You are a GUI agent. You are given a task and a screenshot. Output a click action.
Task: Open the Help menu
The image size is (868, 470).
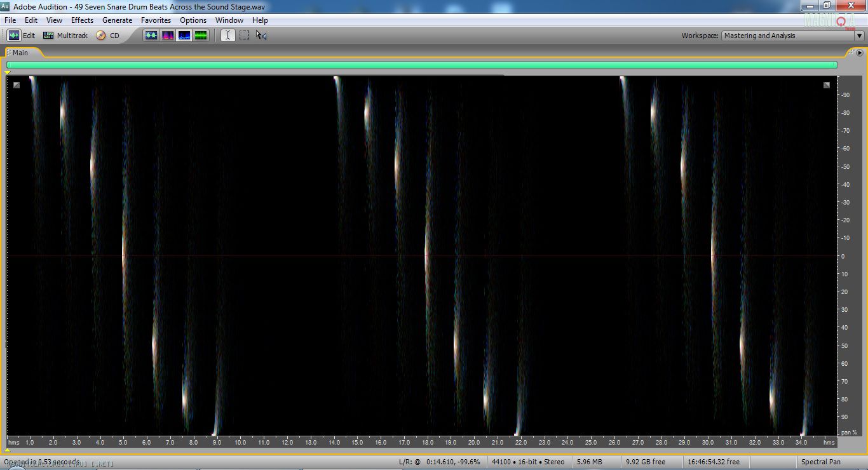tap(260, 20)
